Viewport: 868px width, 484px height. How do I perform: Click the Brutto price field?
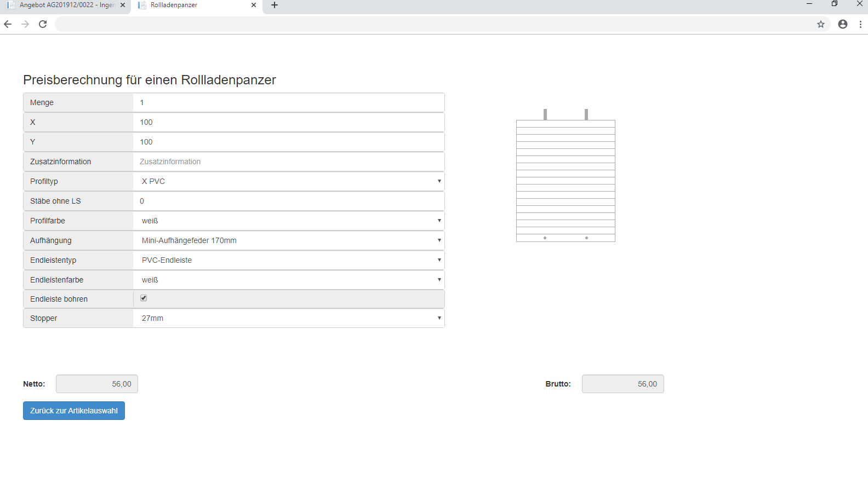623,384
